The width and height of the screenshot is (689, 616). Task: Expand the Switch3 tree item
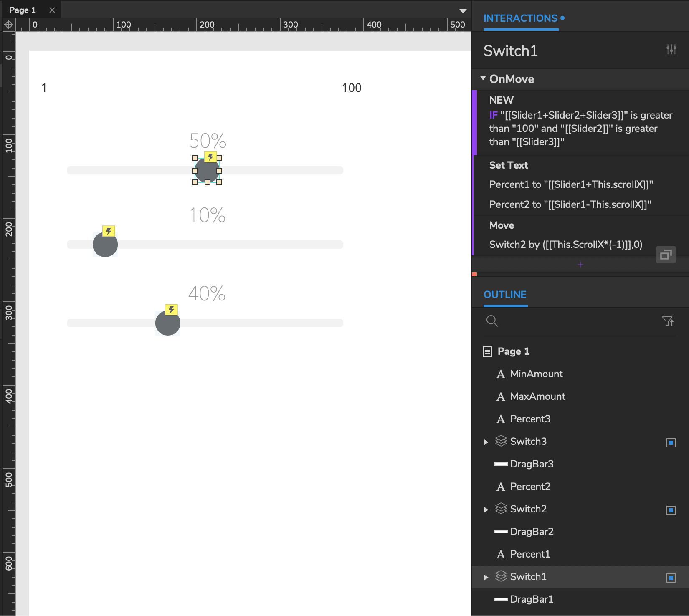(x=486, y=442)
